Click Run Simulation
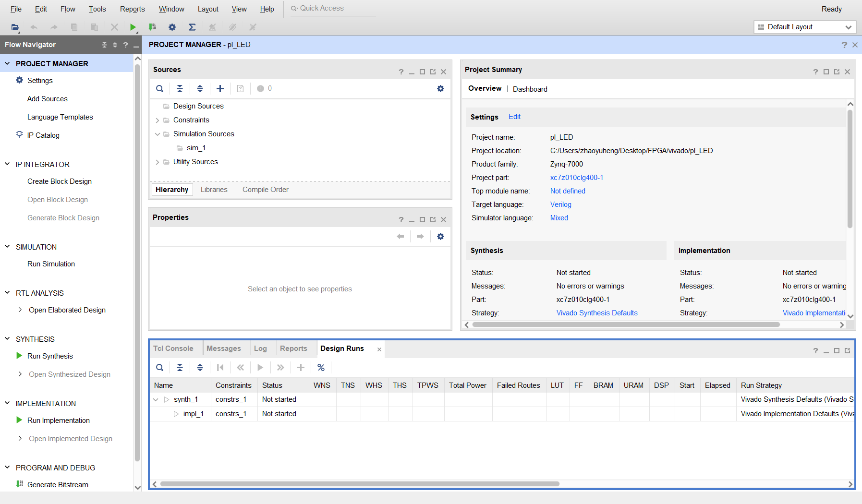 tap(51, 264)
